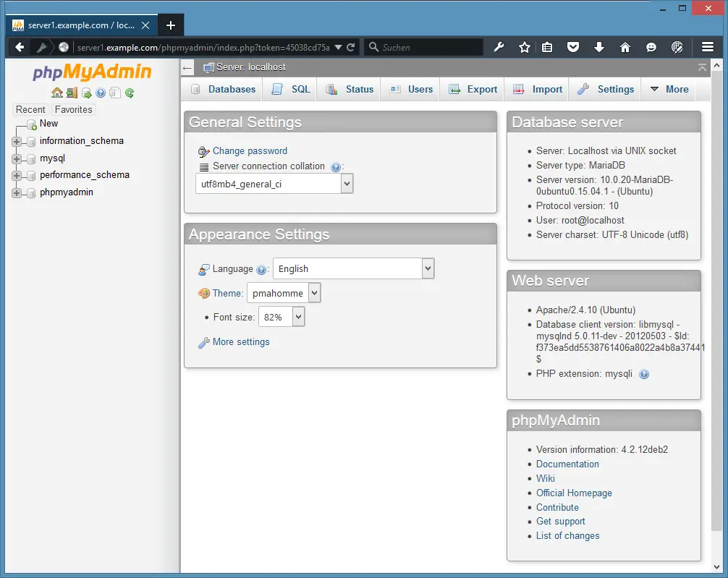Open the Font size dropdown showing 82%
The image size is (728, 578).
(282, 317)
